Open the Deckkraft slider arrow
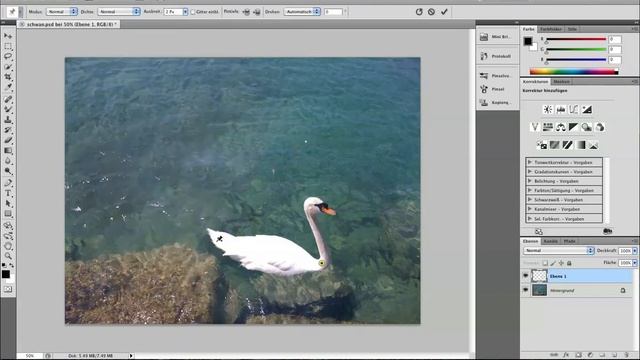640x360 pixels. click(x=635, y=251)
